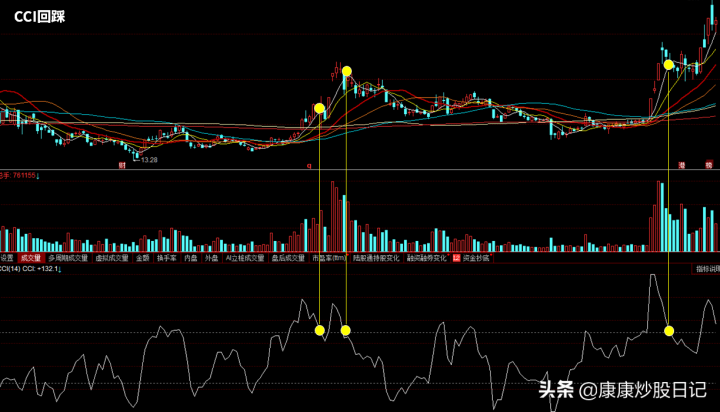Screen dimensions: 720x412
Task: Click the 13.28 low price label
Action: point(150,159)
